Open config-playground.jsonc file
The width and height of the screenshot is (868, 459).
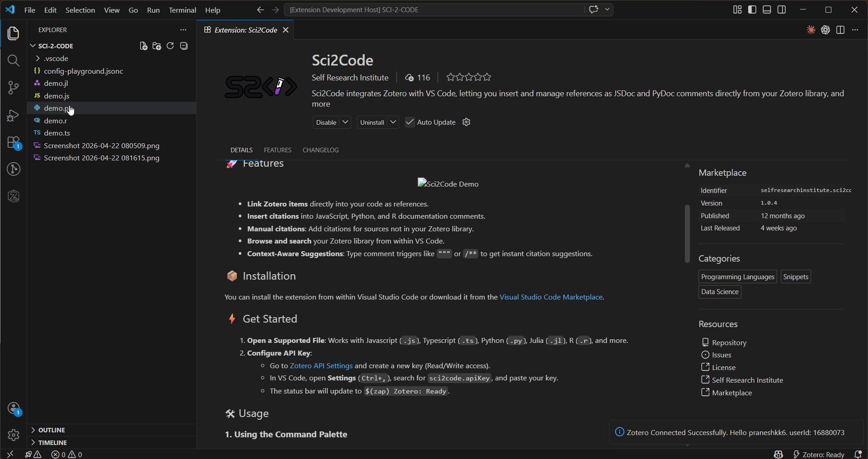tap(112, 71)
